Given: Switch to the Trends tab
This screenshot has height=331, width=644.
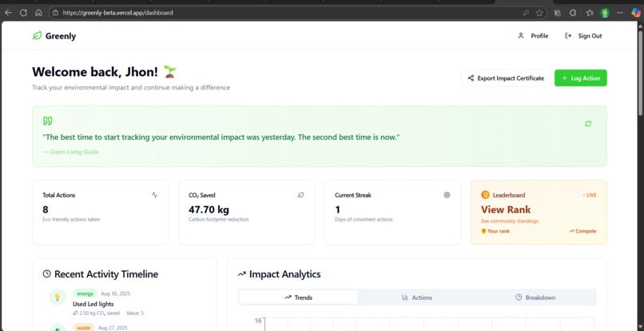Looking at the screenshot, I should point(298,297).
